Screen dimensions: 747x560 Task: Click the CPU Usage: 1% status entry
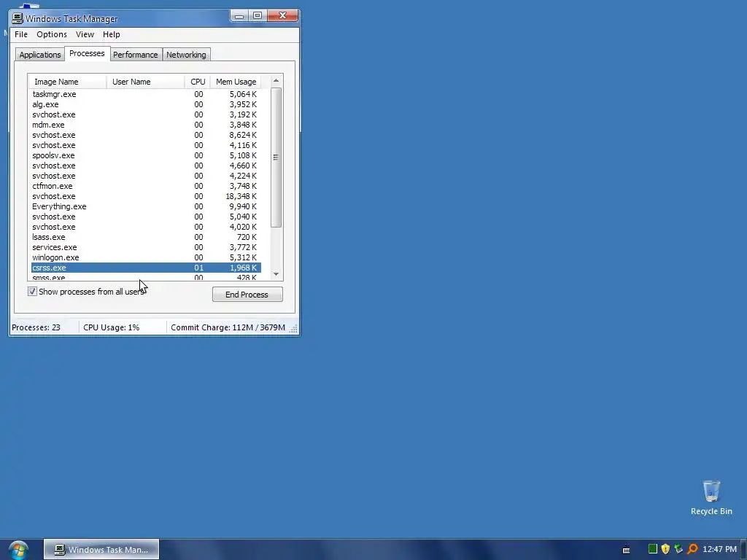[123, 327]
